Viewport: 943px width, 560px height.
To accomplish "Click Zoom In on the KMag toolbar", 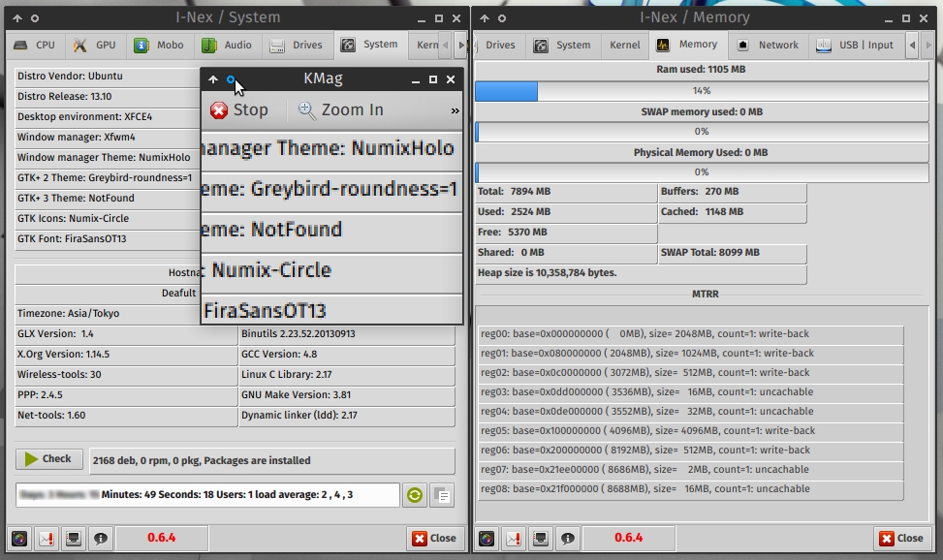I will point(340,110).
